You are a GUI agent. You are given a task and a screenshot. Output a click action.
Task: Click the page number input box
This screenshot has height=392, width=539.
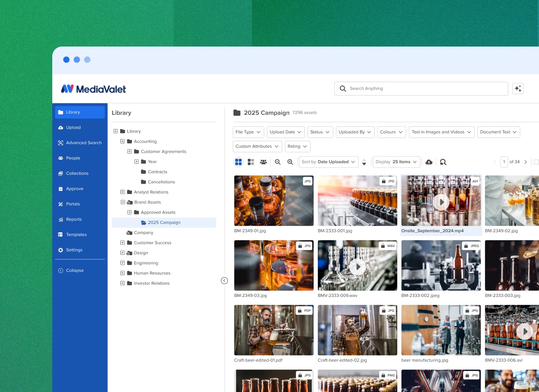pyautogui.click(x=504, y=162)
